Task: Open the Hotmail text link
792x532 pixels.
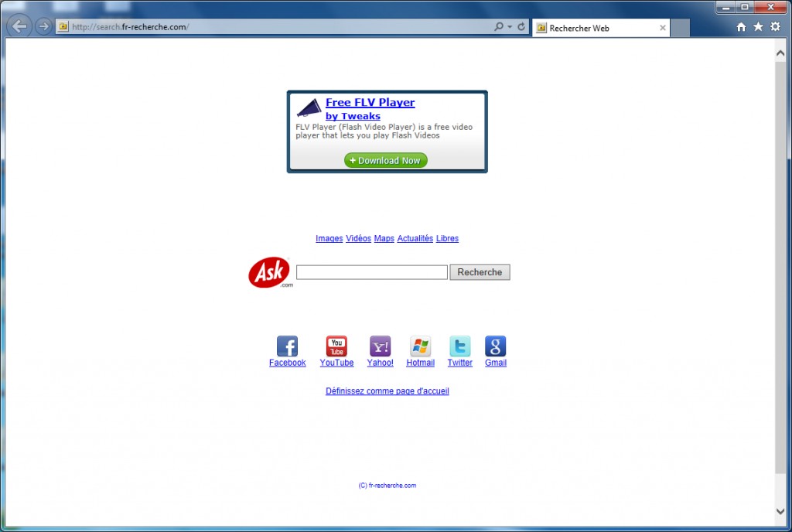Action: (x=420, y=363)
